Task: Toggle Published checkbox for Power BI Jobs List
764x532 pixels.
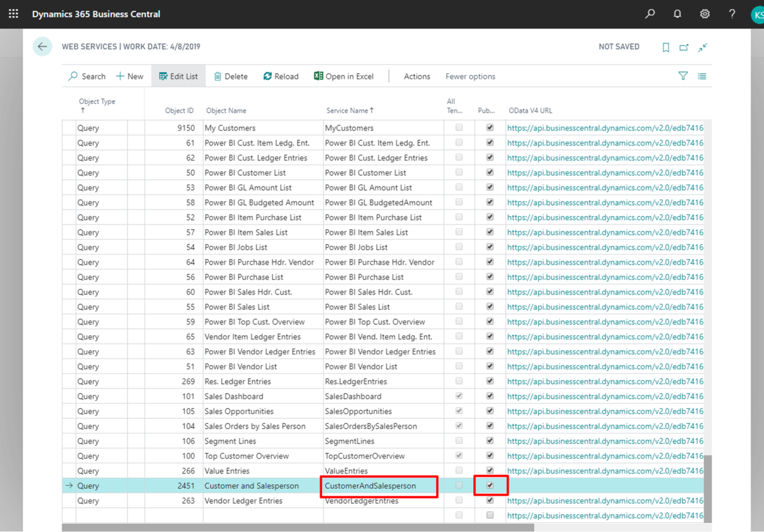Action: [x=490, y=247]
